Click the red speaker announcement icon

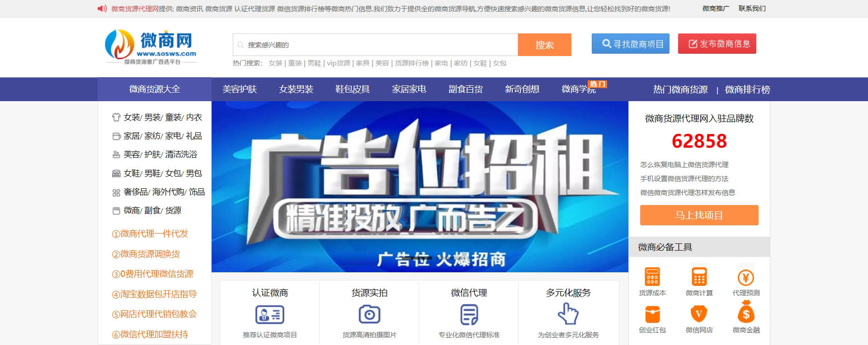pos(102,9)
